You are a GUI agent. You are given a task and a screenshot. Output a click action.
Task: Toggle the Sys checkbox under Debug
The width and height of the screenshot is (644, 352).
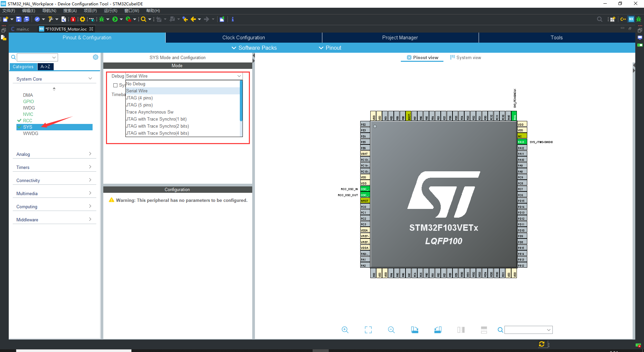(115, 85)
